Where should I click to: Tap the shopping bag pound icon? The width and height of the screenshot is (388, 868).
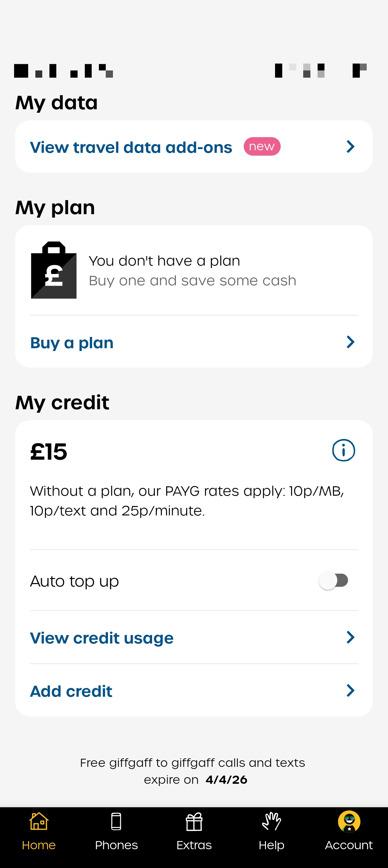click(x=54, y=270)
